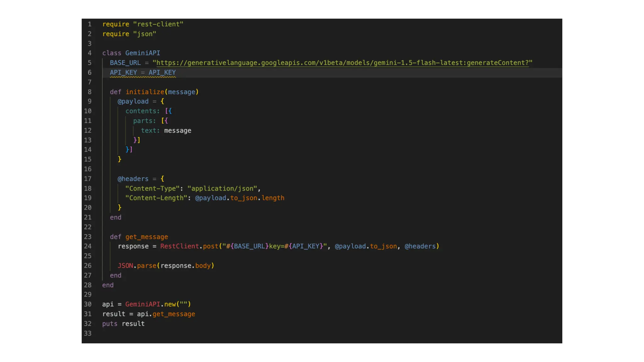Click the 'text: message' entry on line 12
Image resolution: width=644 pixels, height=362 pixels.
[166, 131]
